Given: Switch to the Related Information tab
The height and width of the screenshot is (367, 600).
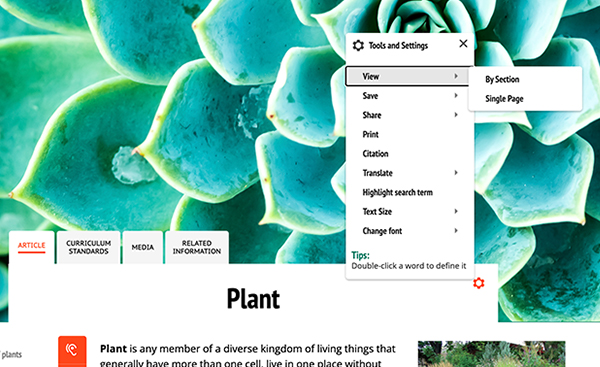Looking at the screenshot, I should [197, 247].
